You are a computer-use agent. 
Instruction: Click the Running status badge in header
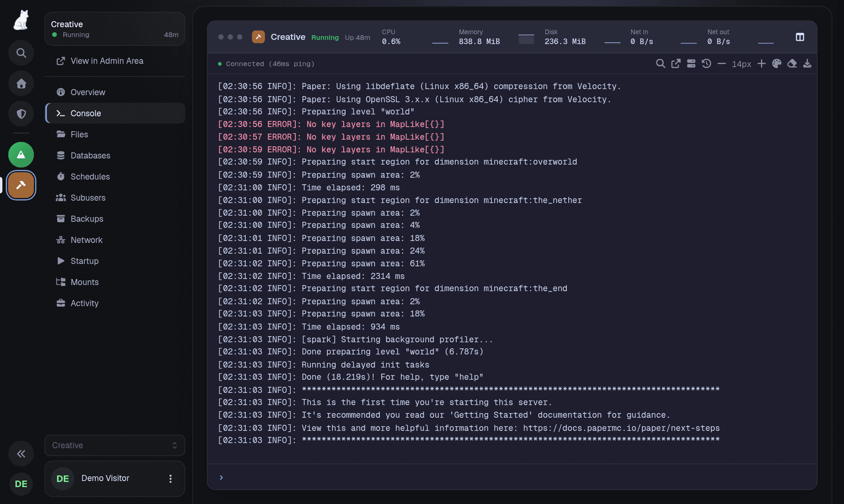[x=325, y=38]
